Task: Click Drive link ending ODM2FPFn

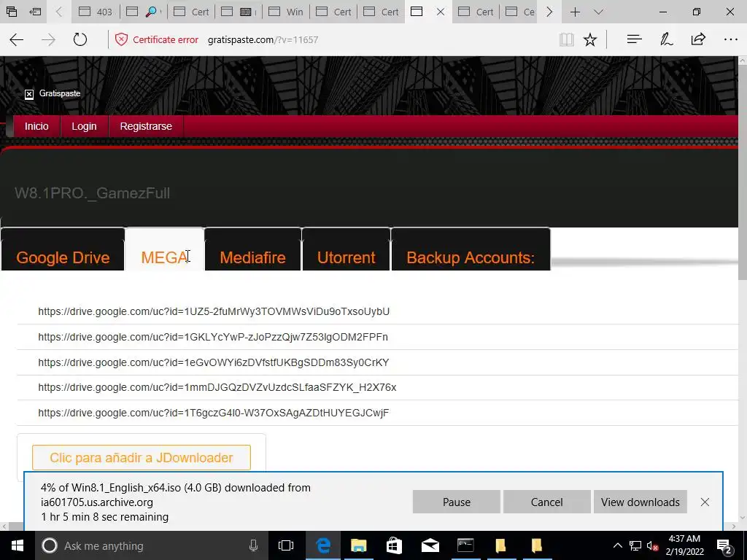Action: (213, 337)
